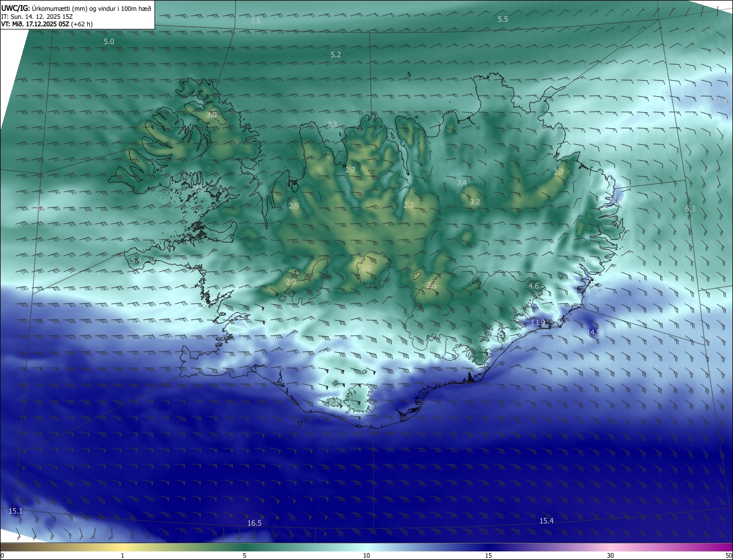Click the title line 'UWC/IG: Úrkomumætti (mm) og vindur'
This screenshot has height=560, width=733.
coord(76,7)
